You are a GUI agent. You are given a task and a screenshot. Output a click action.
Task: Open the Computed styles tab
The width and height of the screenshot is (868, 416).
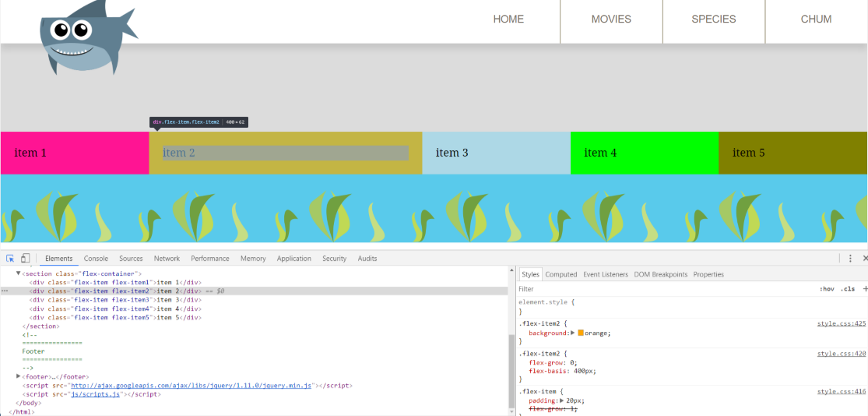coord(561,274)
